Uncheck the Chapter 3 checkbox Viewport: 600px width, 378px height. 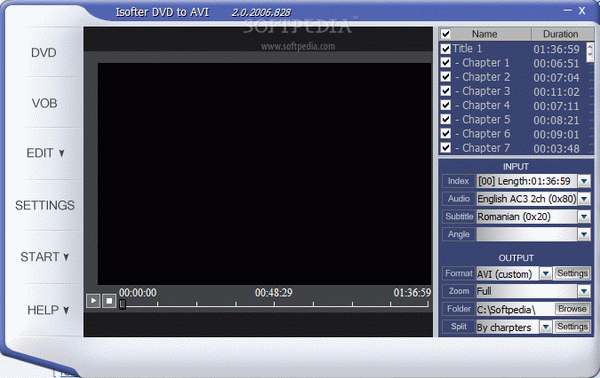pyautogui.click(x=445, y=91)
